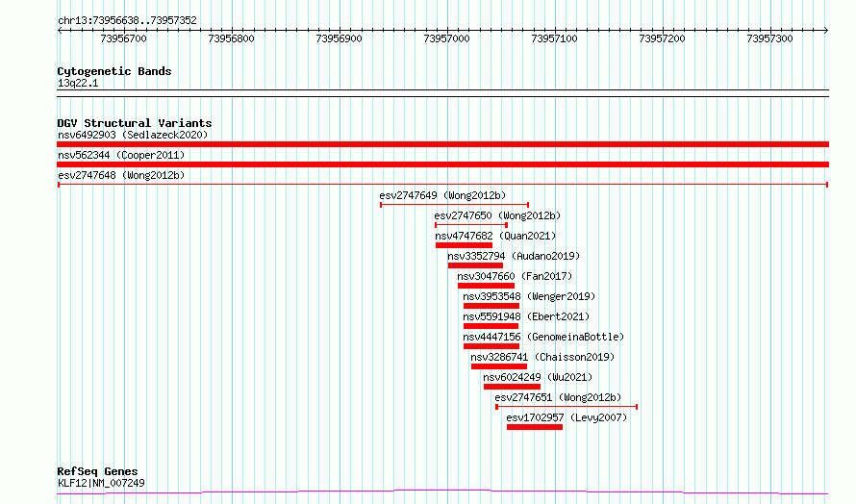Viewport: 856px width, 504px height.
Task: Open esv2747650 (Wong2012b) variant label
Action: click(x=497, y=215)
